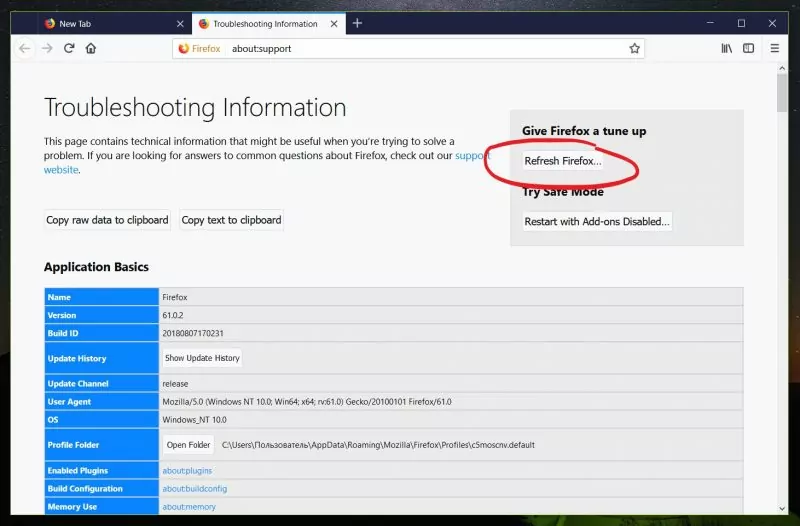
Task: Show sidebars icon in toolbar
Action: tap(748, 48)
